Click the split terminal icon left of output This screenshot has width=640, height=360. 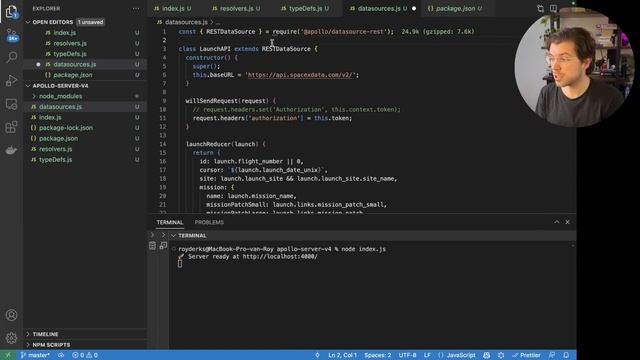(x=163, y=245)
